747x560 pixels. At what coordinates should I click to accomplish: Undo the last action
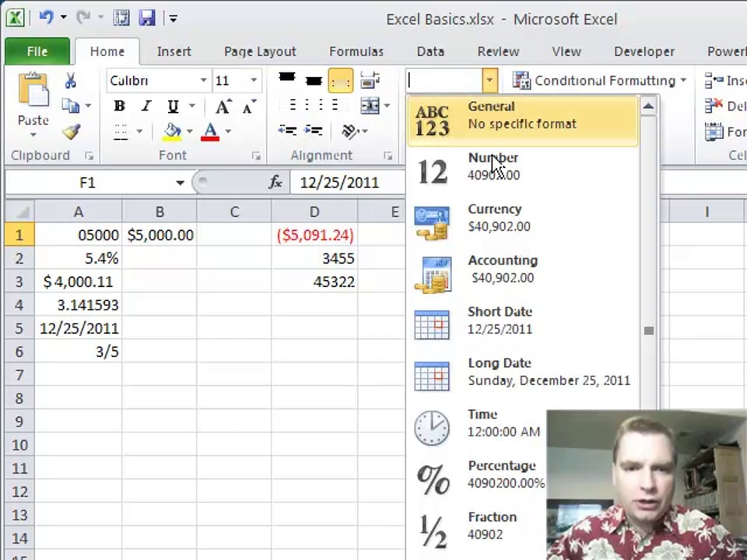[x=46, y=18]
